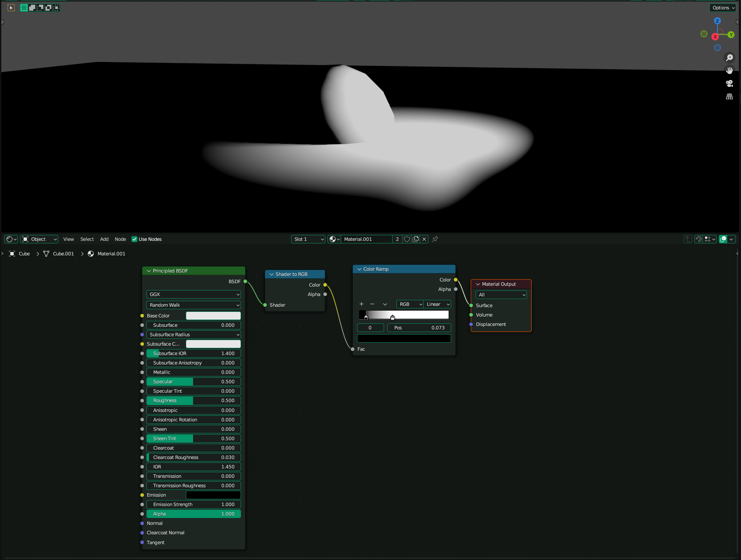Toggle node editor overlays button
This screenshot has height=560, width=741.
click(x=723, y=239)
